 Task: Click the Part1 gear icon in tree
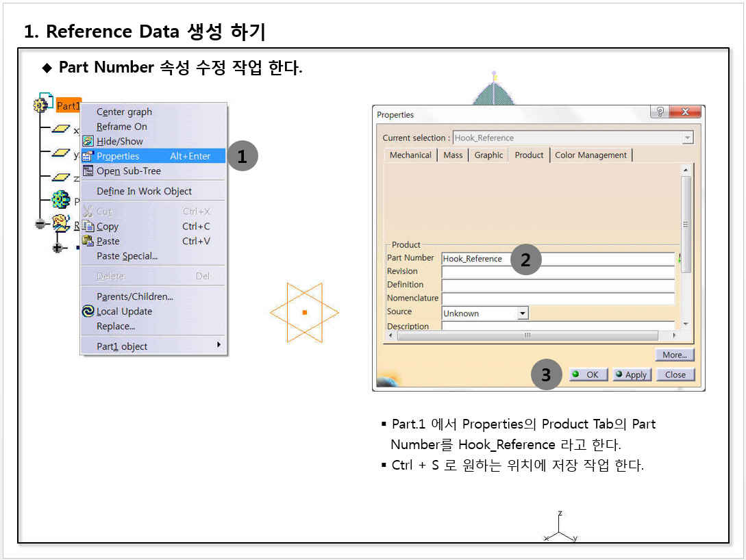click(42, 105)
